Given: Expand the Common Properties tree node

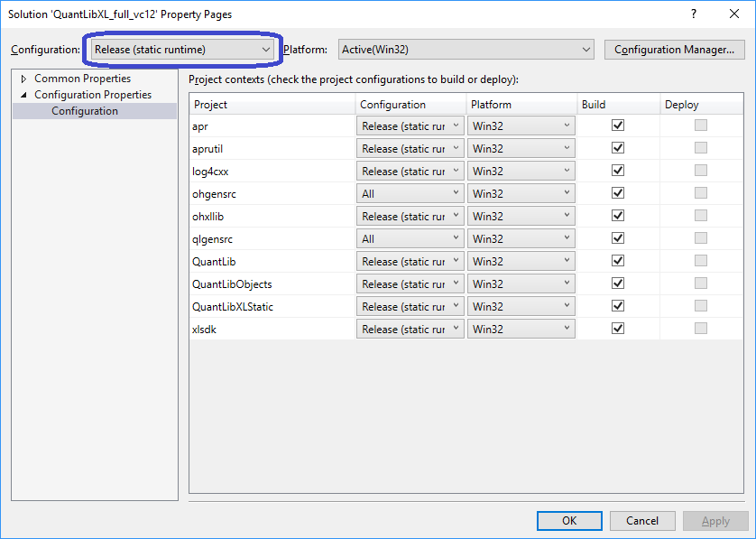Looking at the screenshot, I should 24,79.
